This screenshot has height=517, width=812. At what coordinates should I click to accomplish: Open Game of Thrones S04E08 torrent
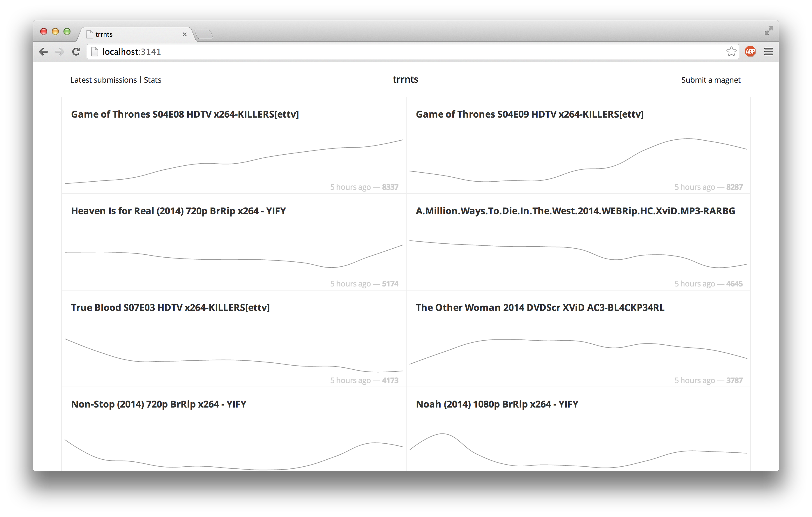(185, 114)
